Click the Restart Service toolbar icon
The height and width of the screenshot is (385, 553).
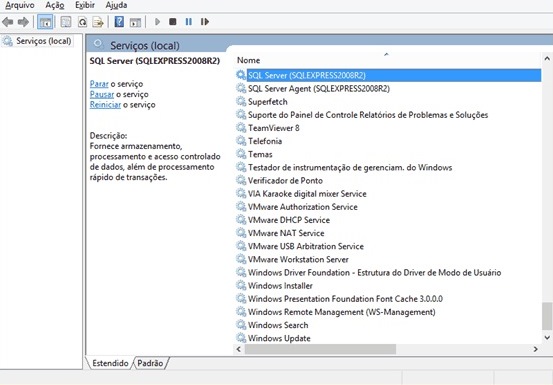(205, 22)
